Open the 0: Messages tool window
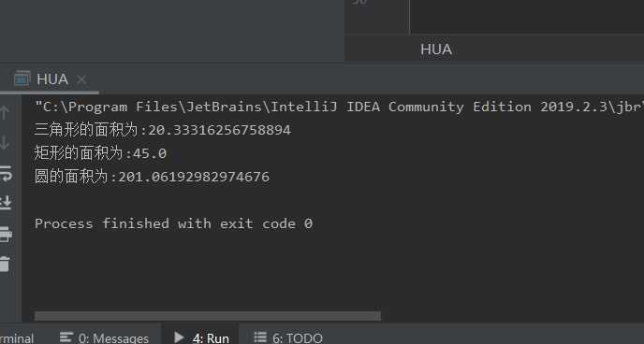 pos(104,337)
